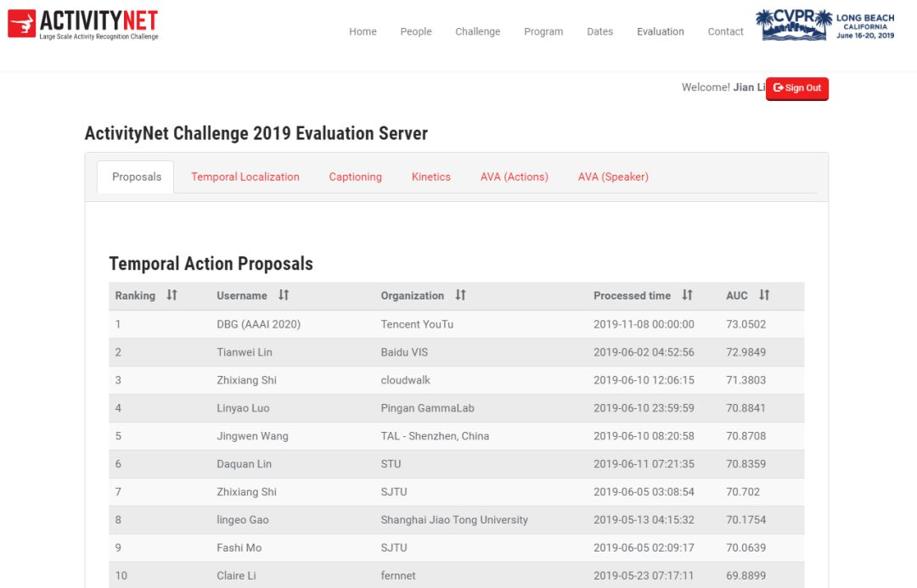Screen dimensions: 917x588
Task: Click organization STU
Action: pyautogui.click(x=391, y=464)
